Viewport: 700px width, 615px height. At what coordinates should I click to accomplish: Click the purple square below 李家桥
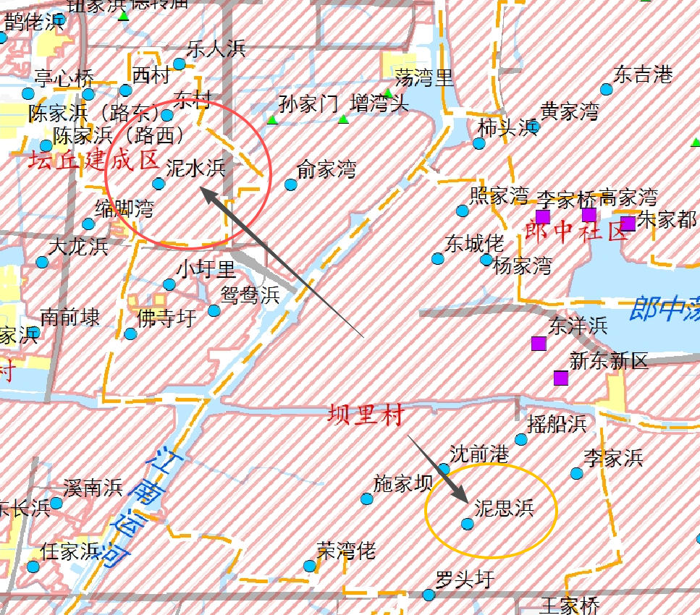click(x=543, y=216)
